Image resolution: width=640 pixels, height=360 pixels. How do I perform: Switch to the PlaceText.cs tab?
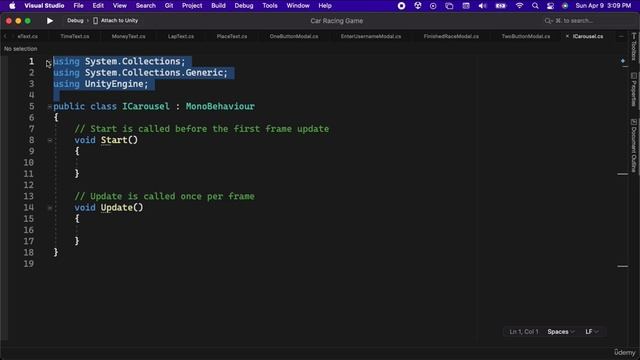tap(232, 36)
